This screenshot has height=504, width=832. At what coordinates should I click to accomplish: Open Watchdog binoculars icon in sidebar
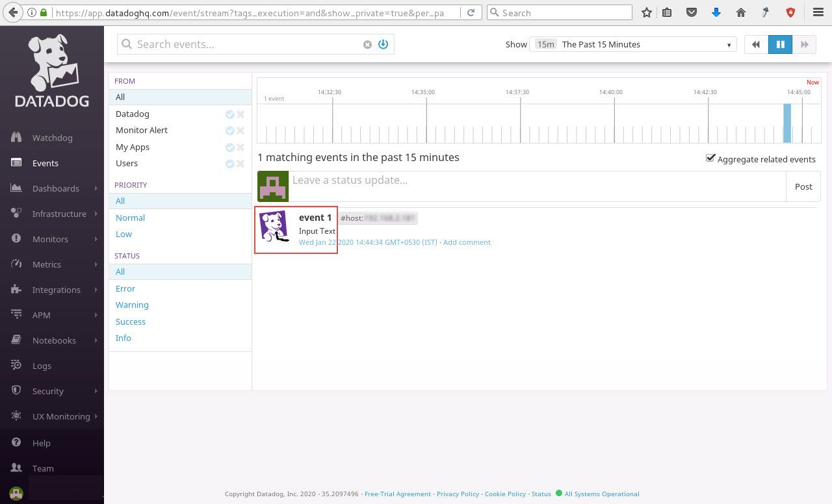point(16,138)
